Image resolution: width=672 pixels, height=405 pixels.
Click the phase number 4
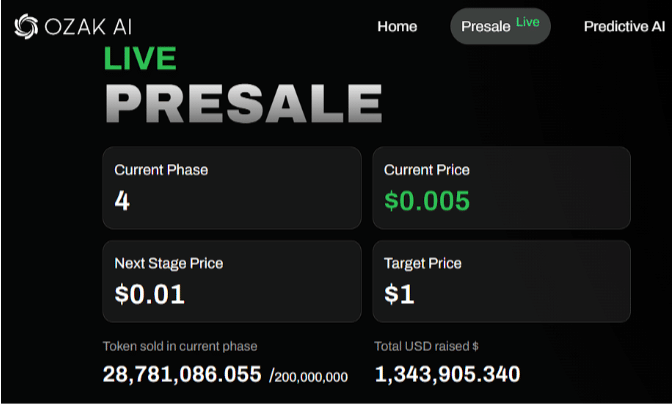122,201
